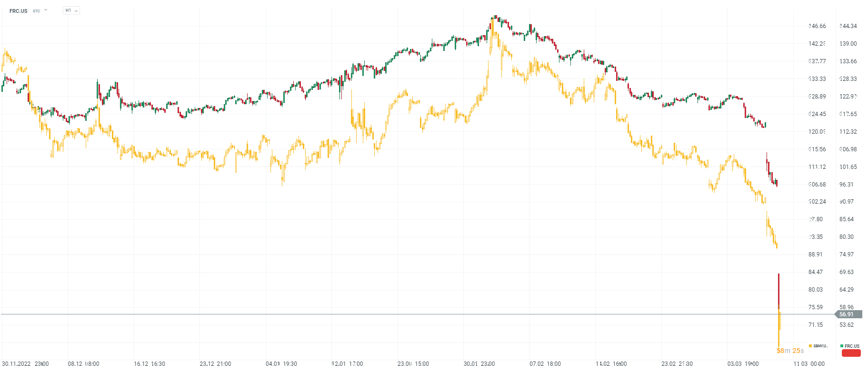Screen dimensions: 868x372
Task: Click the STC instrument type label
Action: tap(36, 11)
